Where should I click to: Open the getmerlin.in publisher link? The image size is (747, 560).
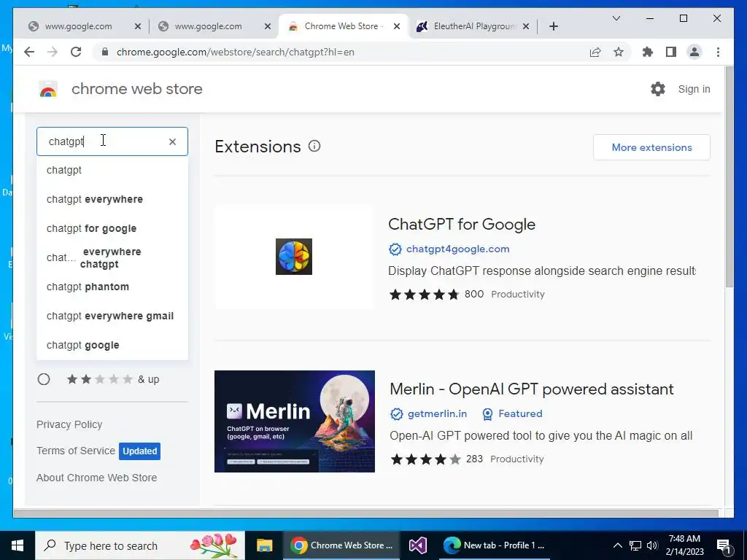coord(437,414)
